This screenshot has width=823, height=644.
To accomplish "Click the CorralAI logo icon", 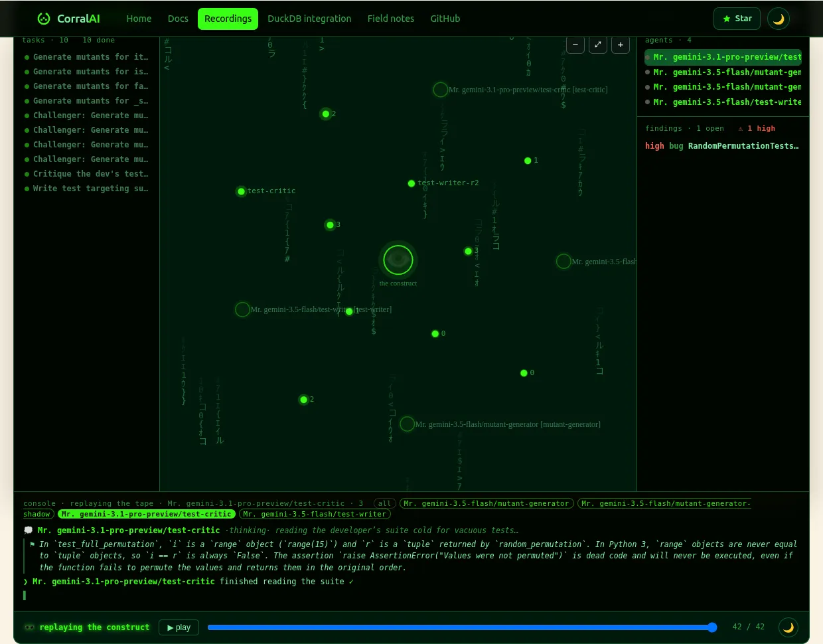I will (x=44, y=19).
